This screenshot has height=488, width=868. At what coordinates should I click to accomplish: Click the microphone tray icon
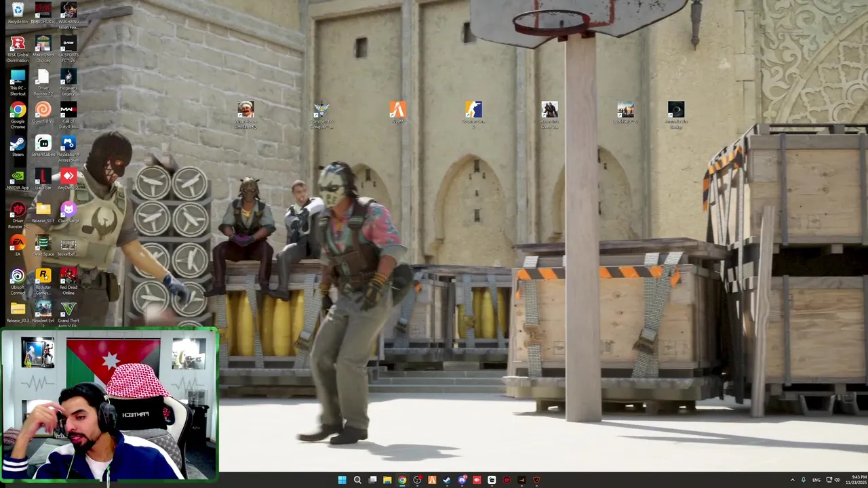point(804,480)
